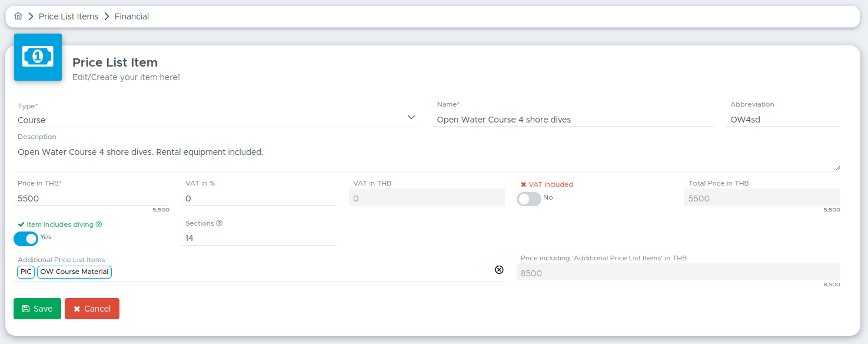Image resolution: width=868 pixels, height=344 pixels.
Task: Click the 'VAT included' label
Action: point(550,184)
